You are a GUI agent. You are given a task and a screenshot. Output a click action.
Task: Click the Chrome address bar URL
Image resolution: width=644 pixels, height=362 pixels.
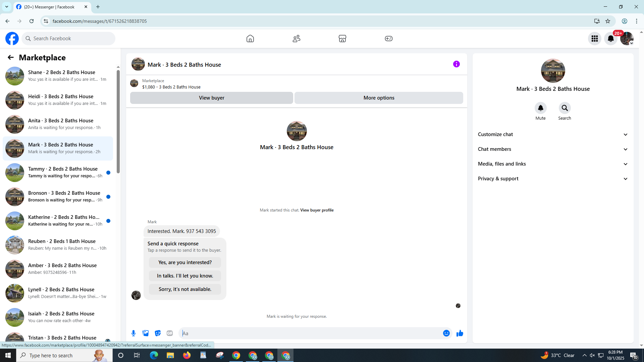point(100,21)
